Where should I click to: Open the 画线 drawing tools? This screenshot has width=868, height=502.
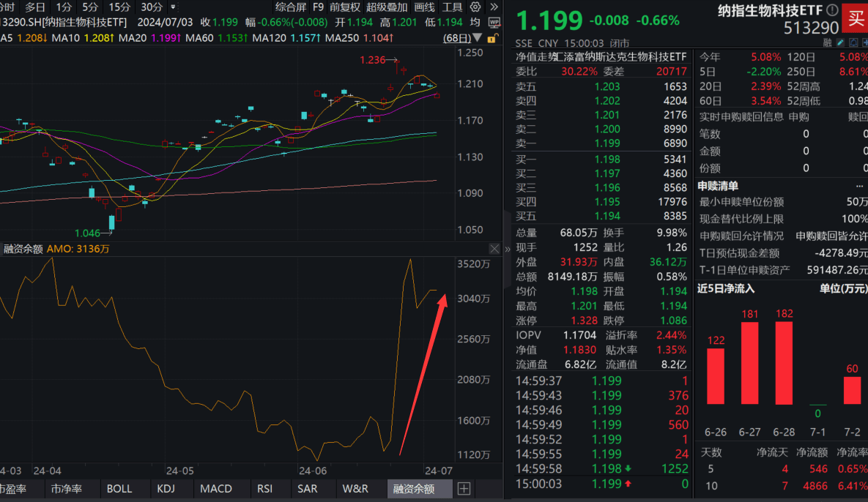click(x=425, y=7)
